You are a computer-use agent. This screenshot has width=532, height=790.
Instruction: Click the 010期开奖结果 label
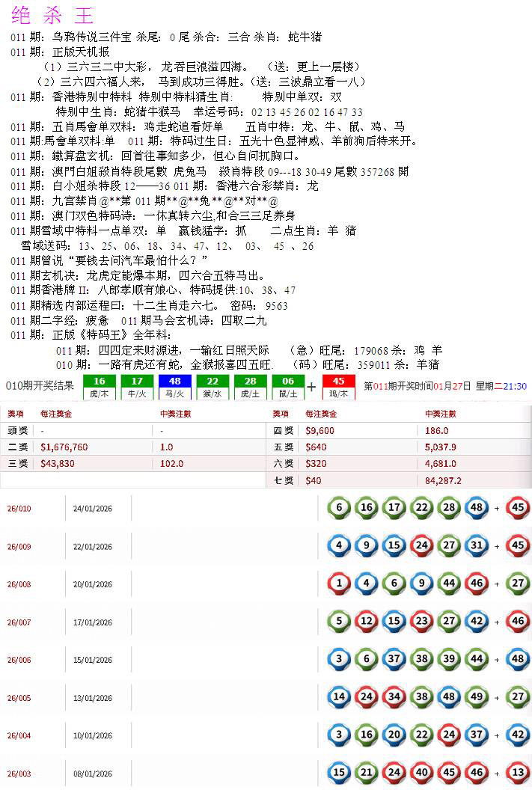tap(40, 386)
